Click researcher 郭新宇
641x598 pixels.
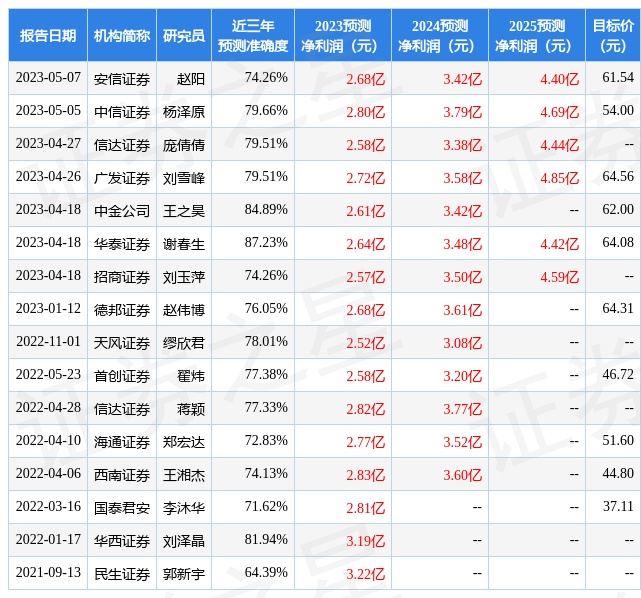point(184,575)
